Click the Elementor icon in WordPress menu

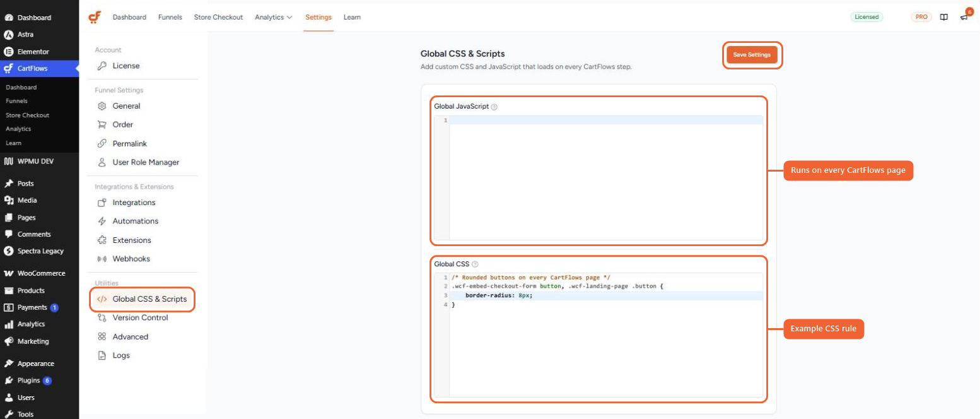tap(9, 52)
